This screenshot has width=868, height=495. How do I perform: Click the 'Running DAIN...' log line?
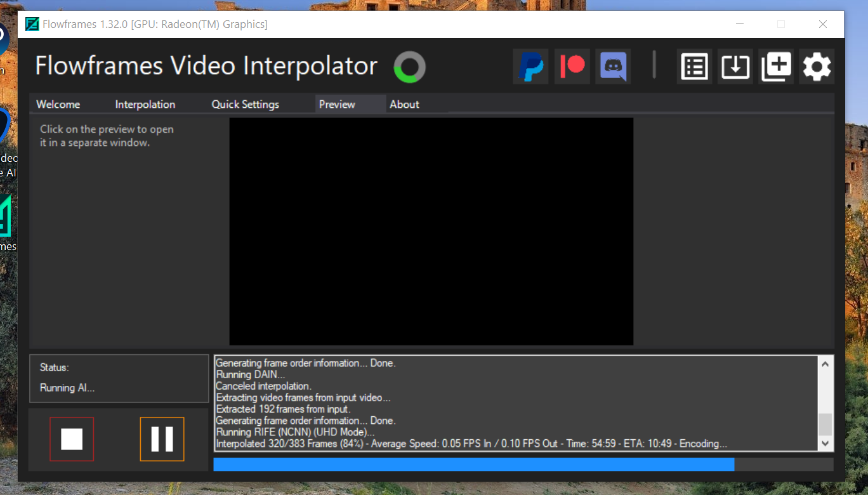click(251, 374)
